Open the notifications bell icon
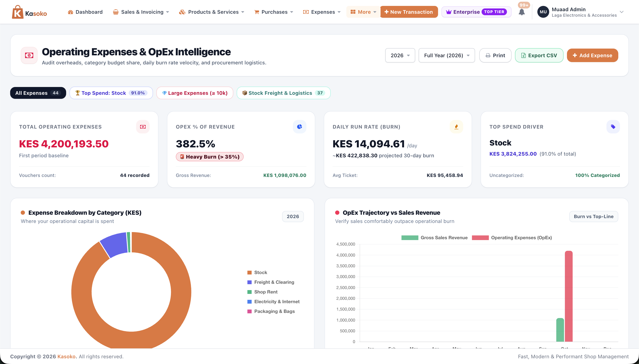Image resolution: width=639 pixels, height=364 pixels. click(522, 12)
